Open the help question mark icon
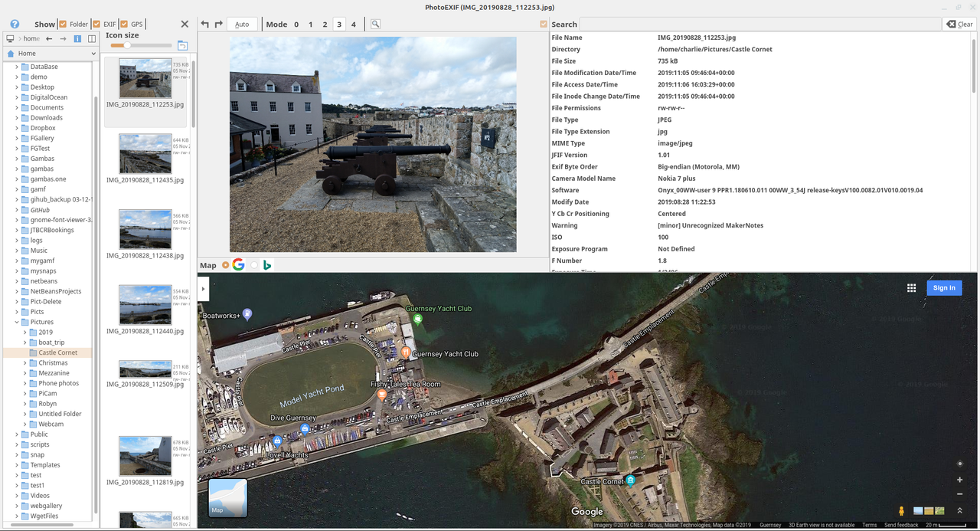The height and width of the screenshot is (531, 980). [15, 25]
